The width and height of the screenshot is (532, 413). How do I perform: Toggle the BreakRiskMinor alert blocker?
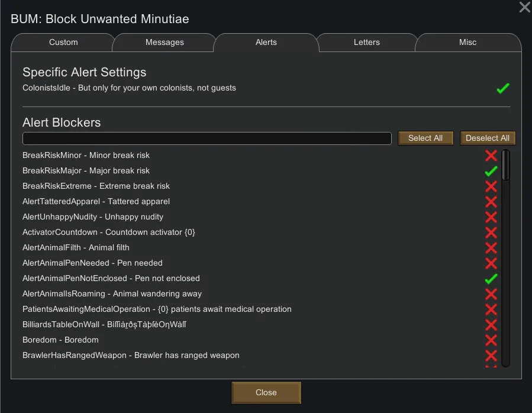tap(491, 156)
